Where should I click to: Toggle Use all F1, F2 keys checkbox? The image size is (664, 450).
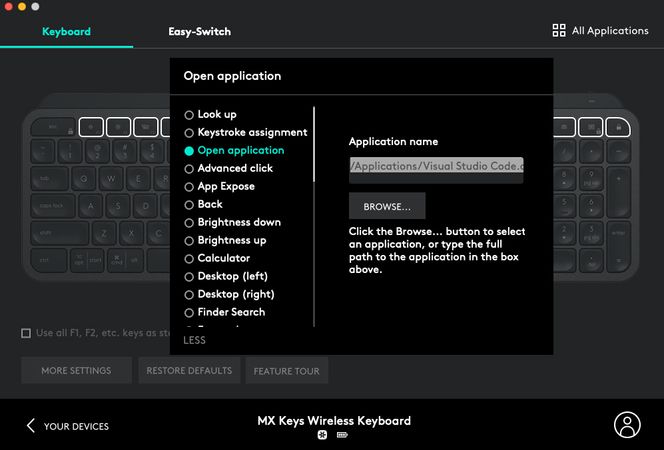[26, 333]
